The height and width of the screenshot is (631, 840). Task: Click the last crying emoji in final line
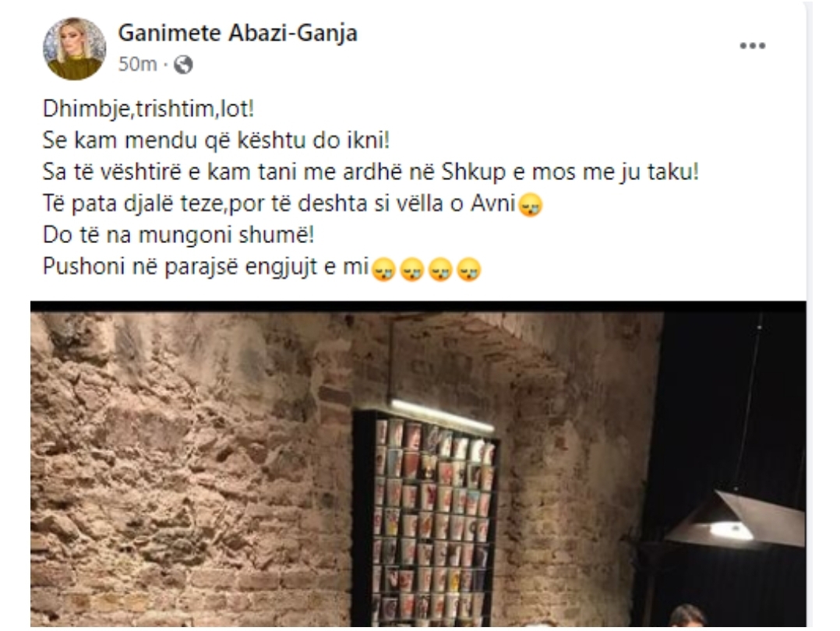tap(469, 270)
